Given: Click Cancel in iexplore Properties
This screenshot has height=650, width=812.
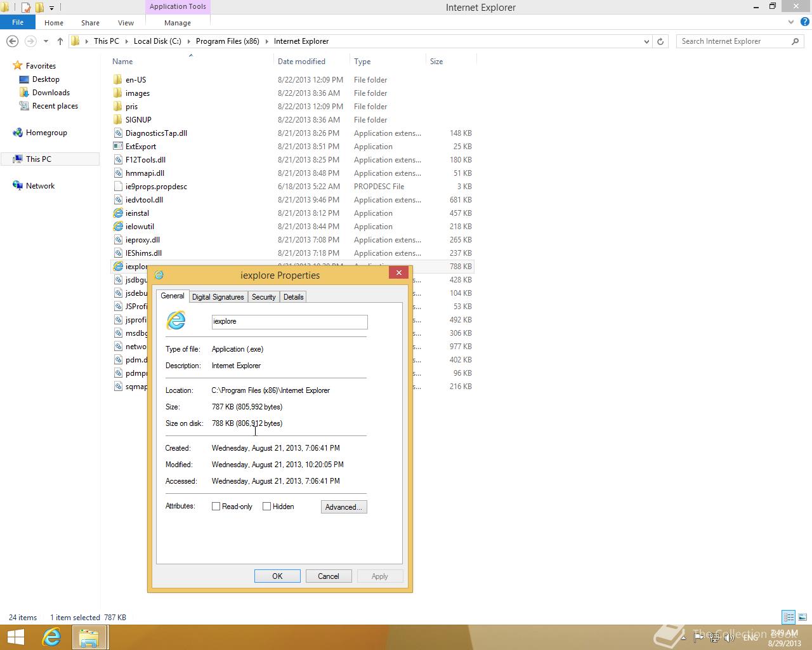Looking at the screenshot, I should (x=328, y=576).
